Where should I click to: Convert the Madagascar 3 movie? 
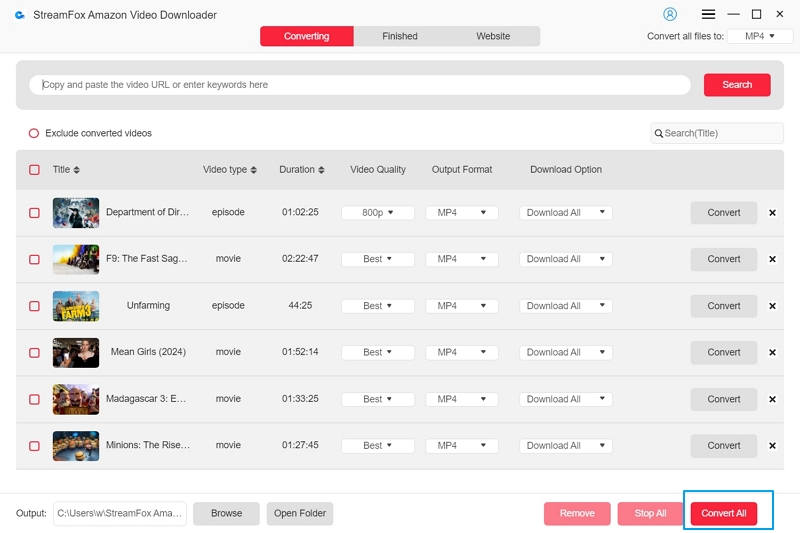(x=723, y=399)
